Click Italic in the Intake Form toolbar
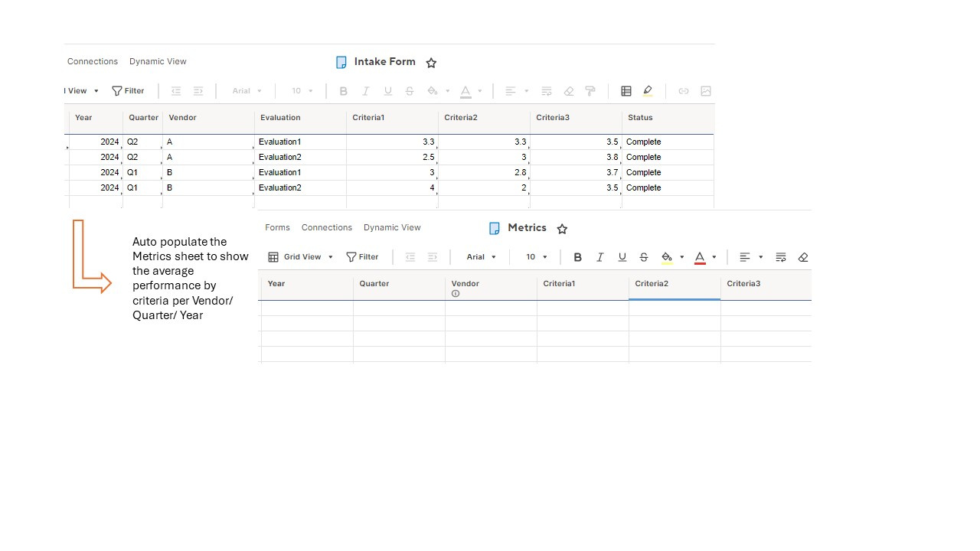 [x=366, y=91]
